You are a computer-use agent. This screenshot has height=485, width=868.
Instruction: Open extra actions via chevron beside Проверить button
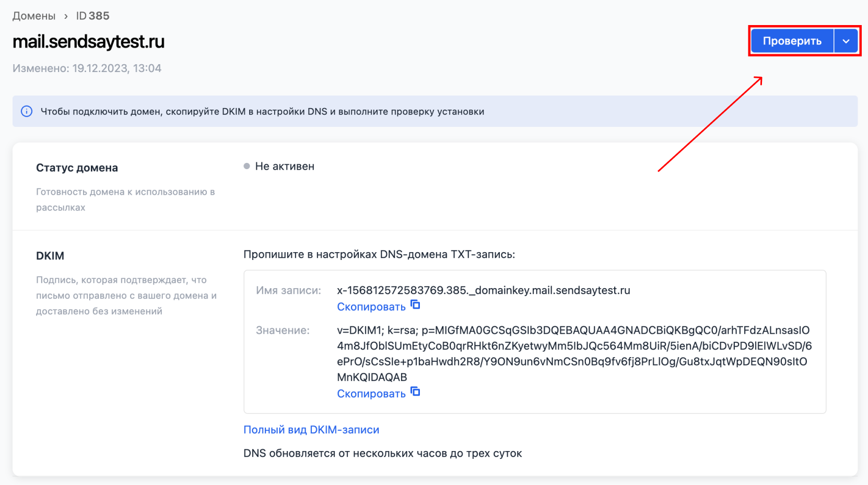click(x=847, y=40)
